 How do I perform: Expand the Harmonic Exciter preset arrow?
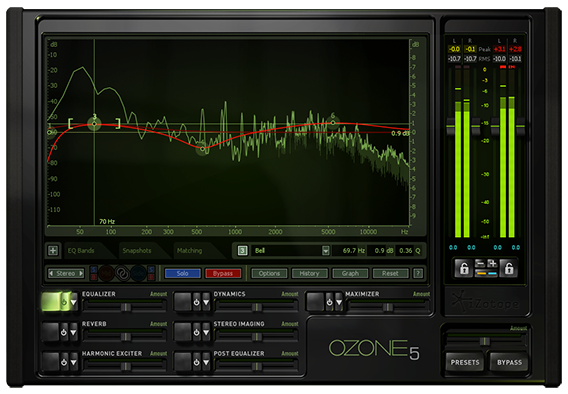[74, 362]
